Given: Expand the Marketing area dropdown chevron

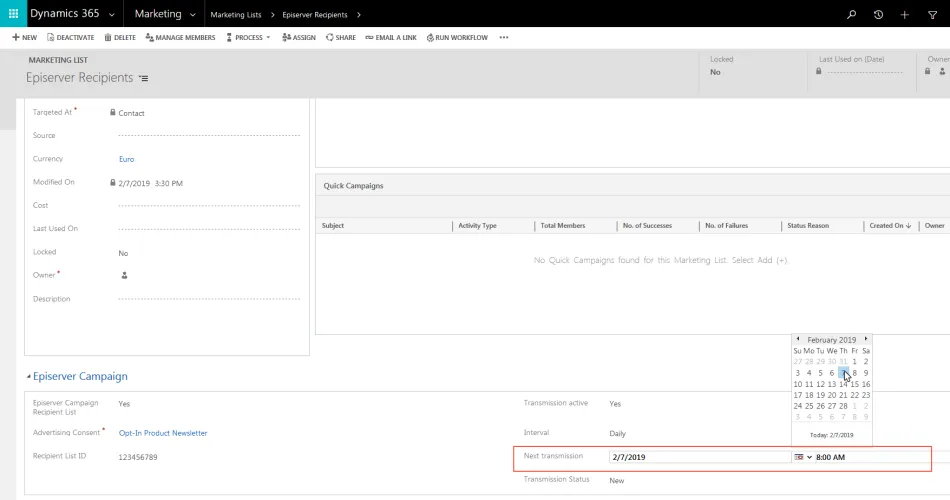Looking at the screenshot, I should click(193, 15).
